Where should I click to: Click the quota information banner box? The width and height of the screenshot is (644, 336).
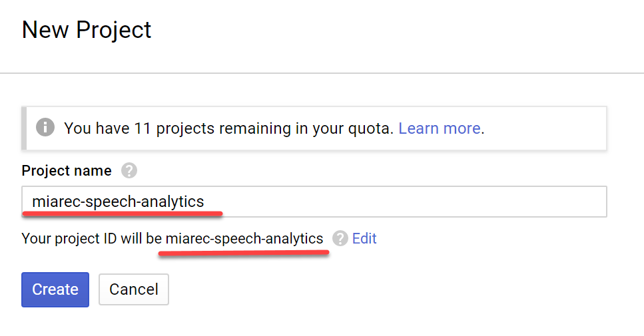tap(314, 128)
